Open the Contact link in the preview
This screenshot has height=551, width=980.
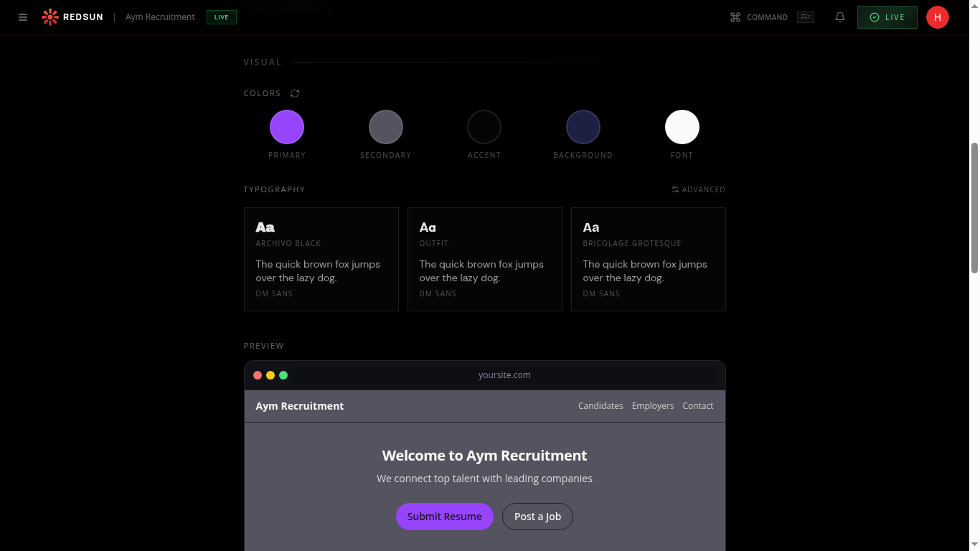coord(697,405)
